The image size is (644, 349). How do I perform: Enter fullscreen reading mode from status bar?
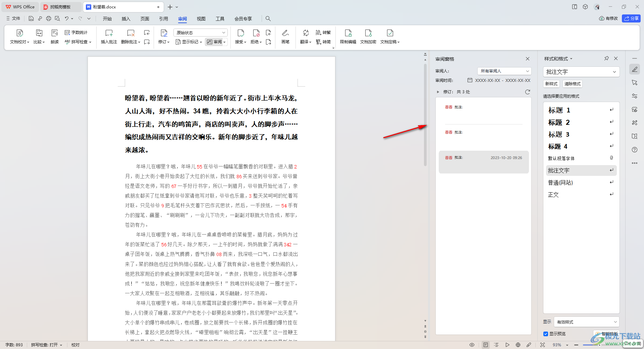pos(543,345)
